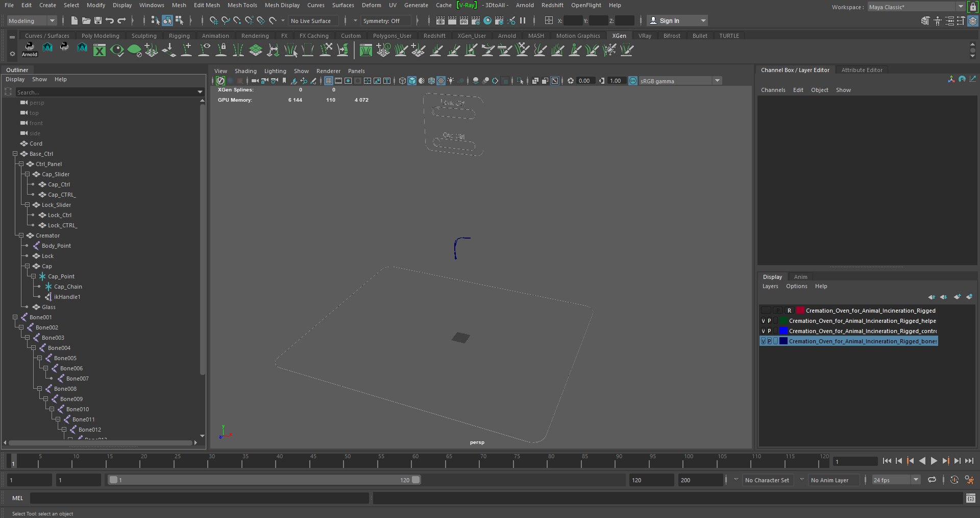The height and width of the screenshot is (518, 980).
Task: Click the red color swatch of Rigged layer
Action: [x=800, y=311]
